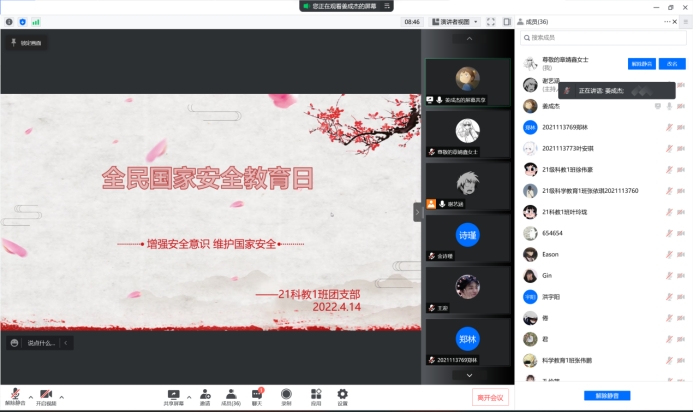Click the network signal strength icon
693x412 pixels.
[37, 21]
